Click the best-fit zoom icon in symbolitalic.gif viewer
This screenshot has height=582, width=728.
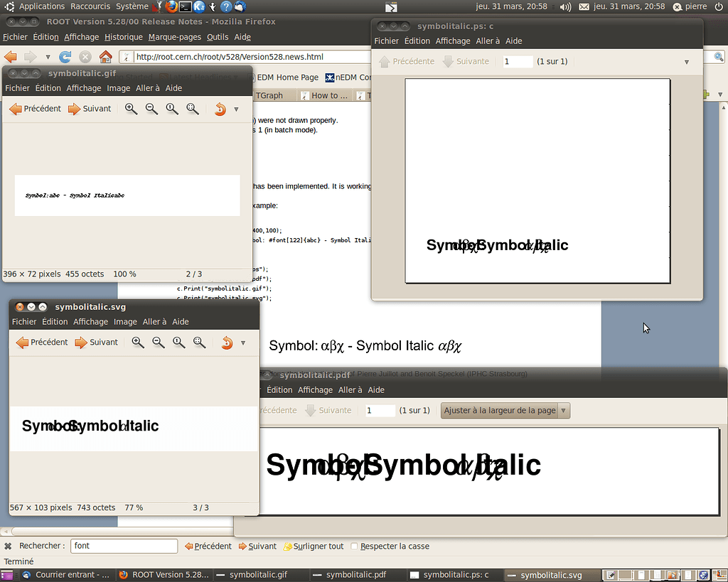pos(192,108)
